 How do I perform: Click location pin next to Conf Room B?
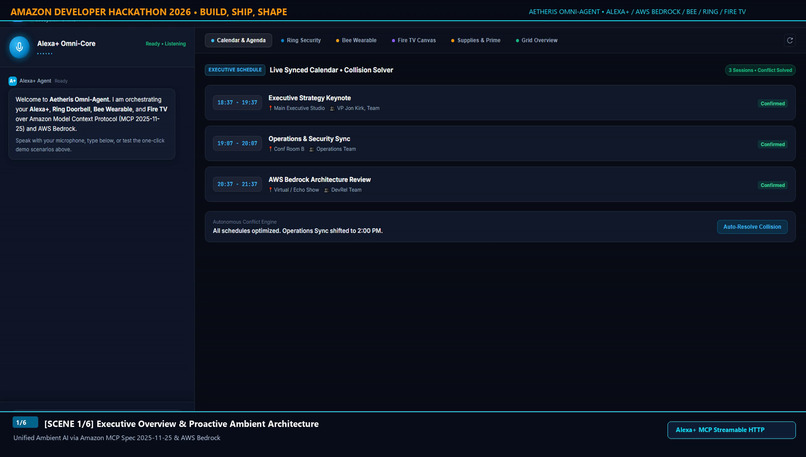(270, 149)
